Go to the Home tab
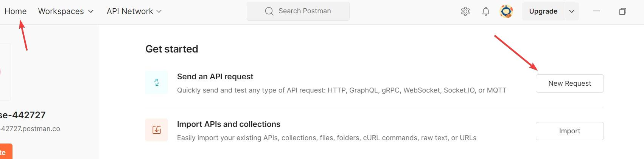644x159 pixels. click(x=16, y=11)
